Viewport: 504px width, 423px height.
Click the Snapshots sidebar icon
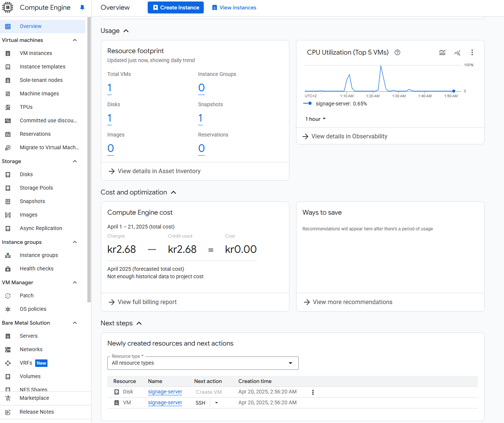coord(8,202)
